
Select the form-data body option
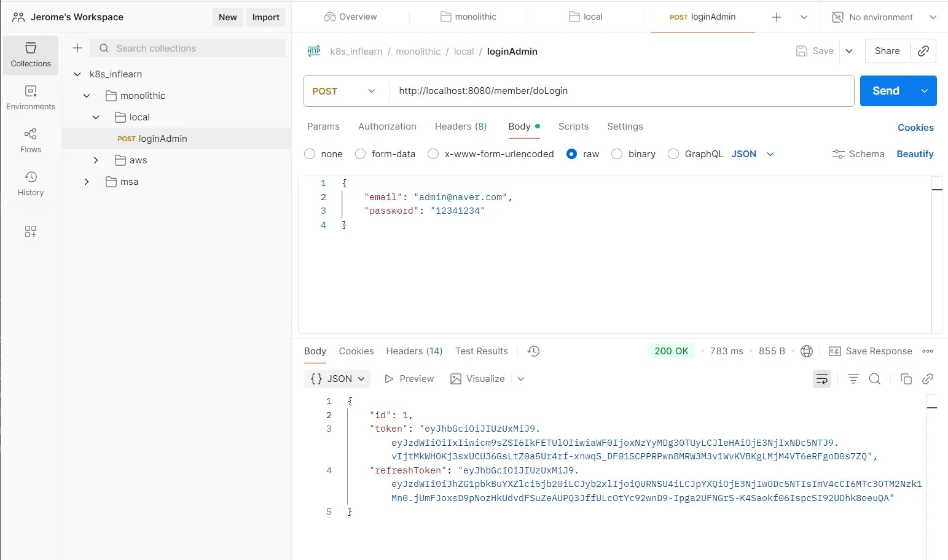point(361,154)
